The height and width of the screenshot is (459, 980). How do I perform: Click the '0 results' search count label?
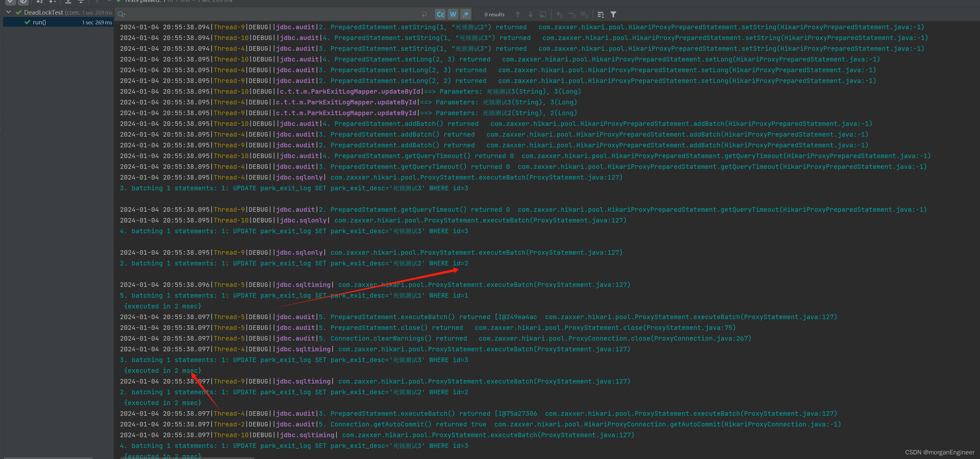coord(494,14)
